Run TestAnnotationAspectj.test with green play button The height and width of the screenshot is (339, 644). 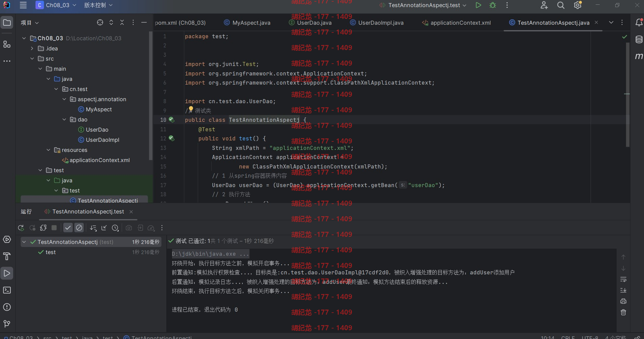pyautogui.click(x=478, y=5)
